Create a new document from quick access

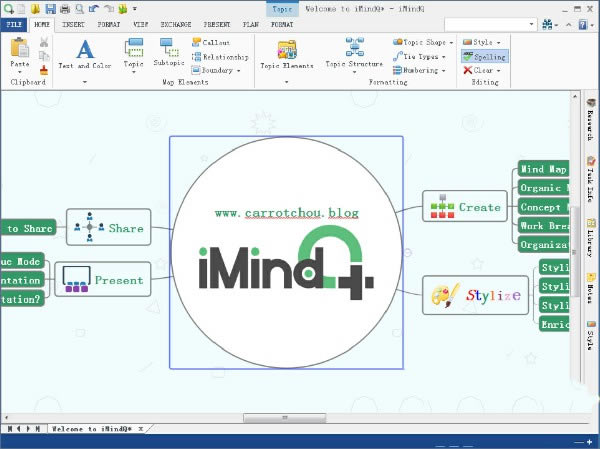click(21, 8)
